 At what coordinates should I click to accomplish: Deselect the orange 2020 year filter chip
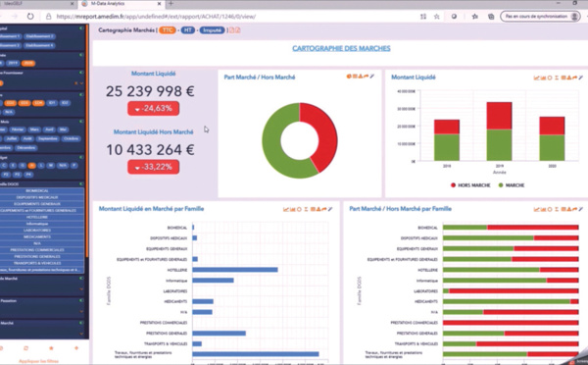[28, 63]
